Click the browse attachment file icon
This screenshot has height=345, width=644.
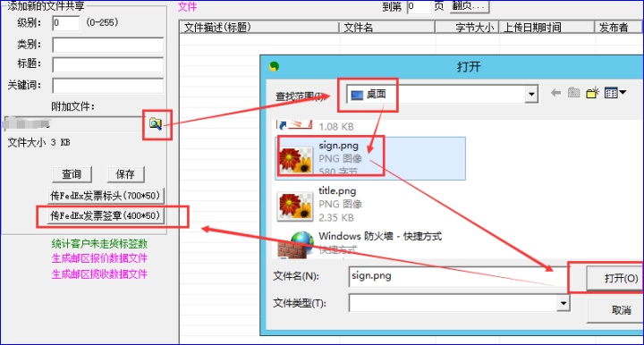(156, 123)
